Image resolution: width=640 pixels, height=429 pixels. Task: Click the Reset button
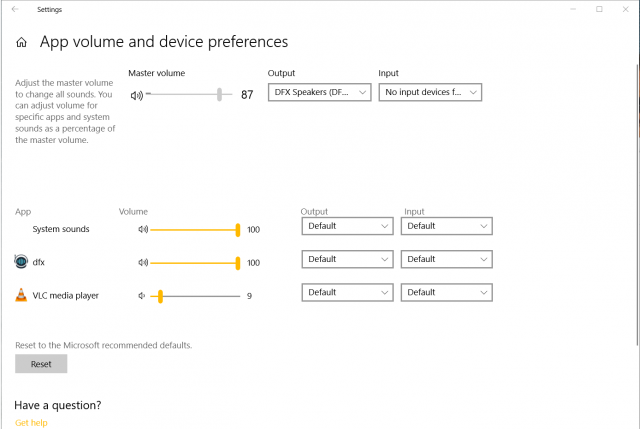click(41, 364)
